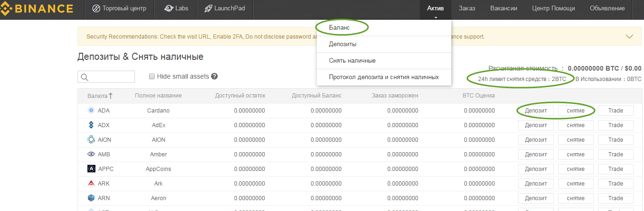Click the Amber AMB coin icon
The image size is (644, 211).
91,154
